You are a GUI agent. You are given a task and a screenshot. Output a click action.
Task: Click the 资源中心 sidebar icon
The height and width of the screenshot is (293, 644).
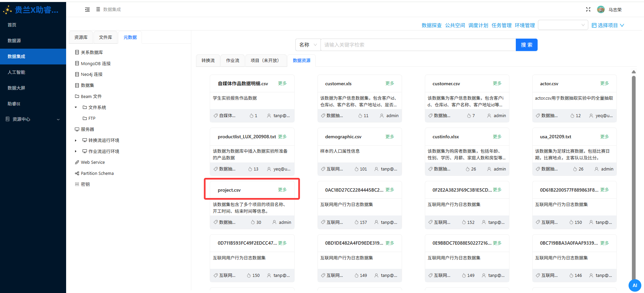8,119
